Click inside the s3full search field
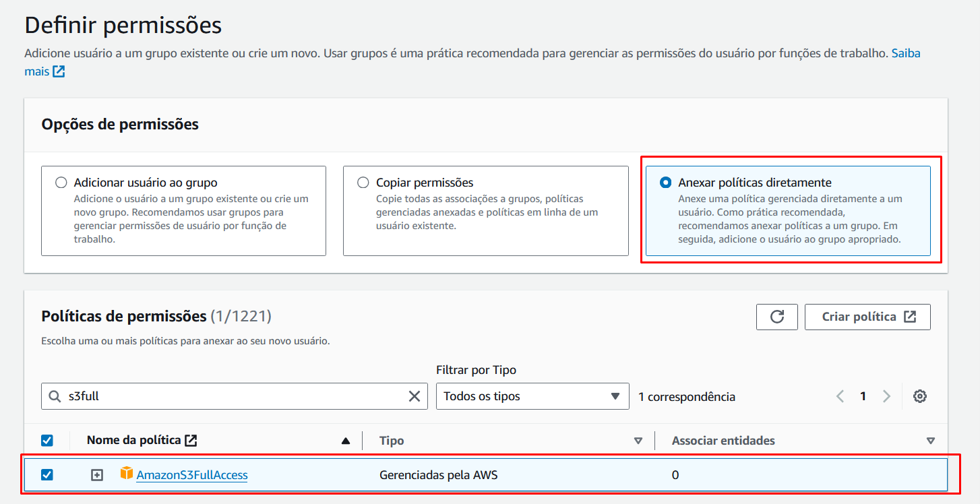980x504 pixels. (234, 396)
